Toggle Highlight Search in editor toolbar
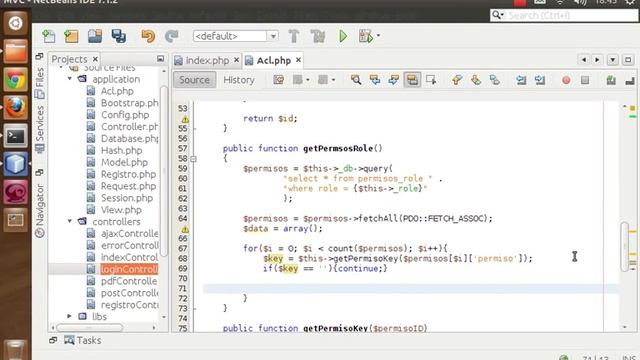The height and width of the screenshot is (360, 640). click(412, 80)
